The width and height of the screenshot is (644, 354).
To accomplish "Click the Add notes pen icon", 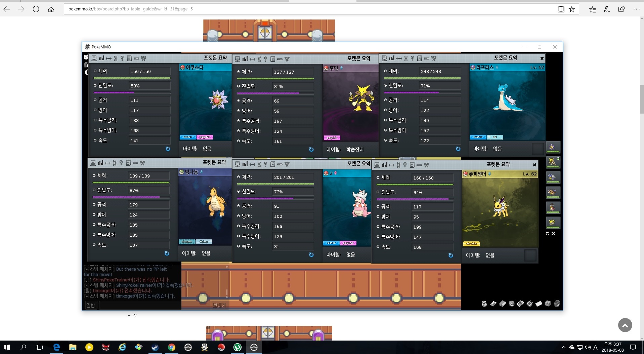I will [607, 9].
